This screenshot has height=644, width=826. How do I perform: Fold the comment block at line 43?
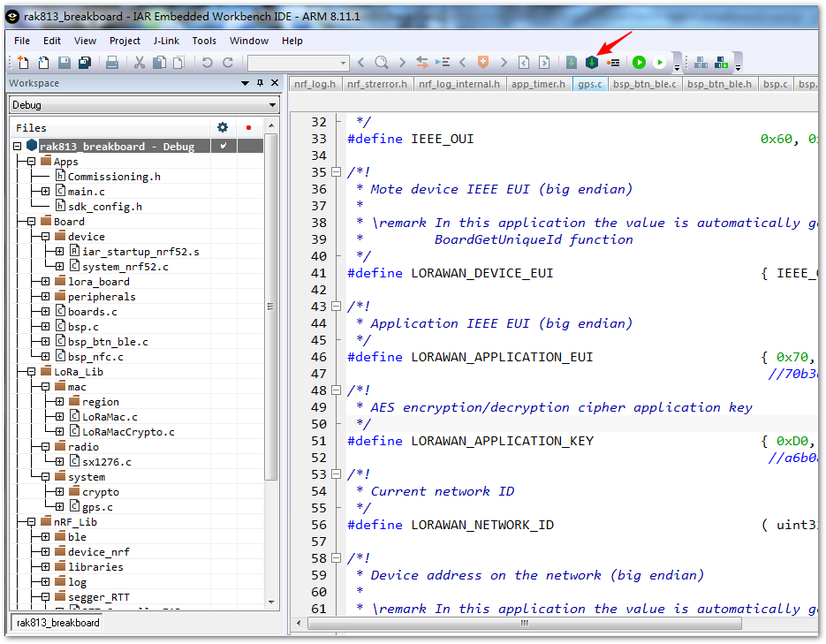pyautogui.click(x=336, y=306)
